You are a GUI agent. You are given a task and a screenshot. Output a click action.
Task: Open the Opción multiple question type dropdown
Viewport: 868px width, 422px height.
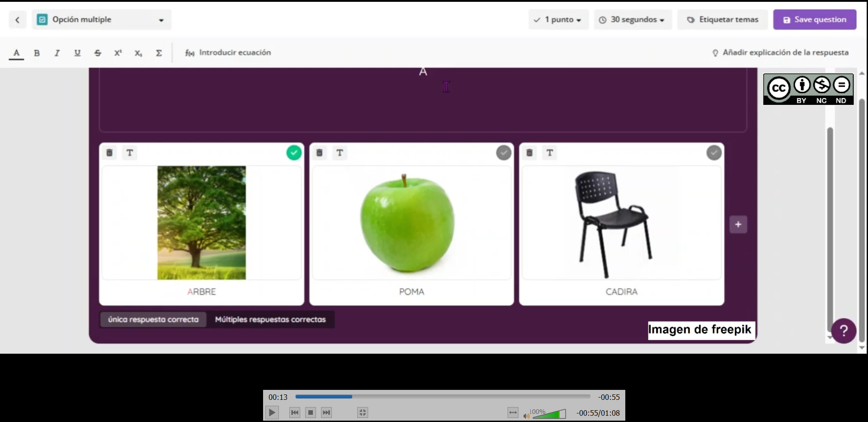[101, 19]
